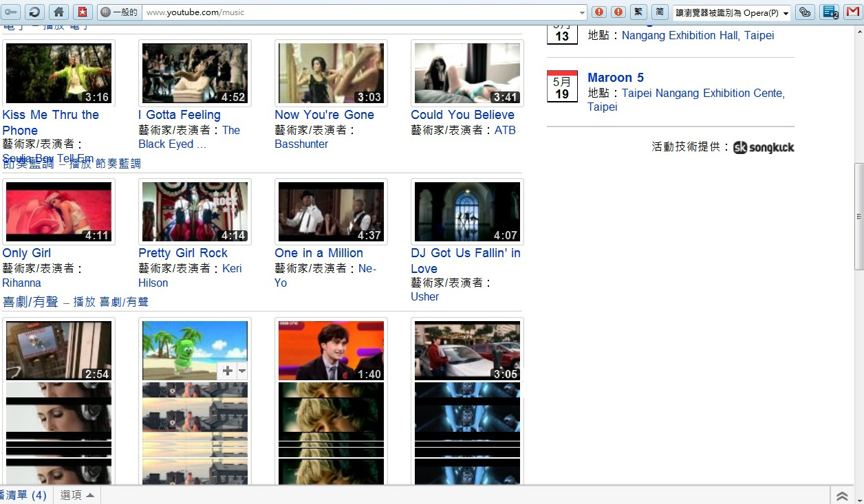Open the red bookmark star icon

pyautogui.click(x=82, y=12)
